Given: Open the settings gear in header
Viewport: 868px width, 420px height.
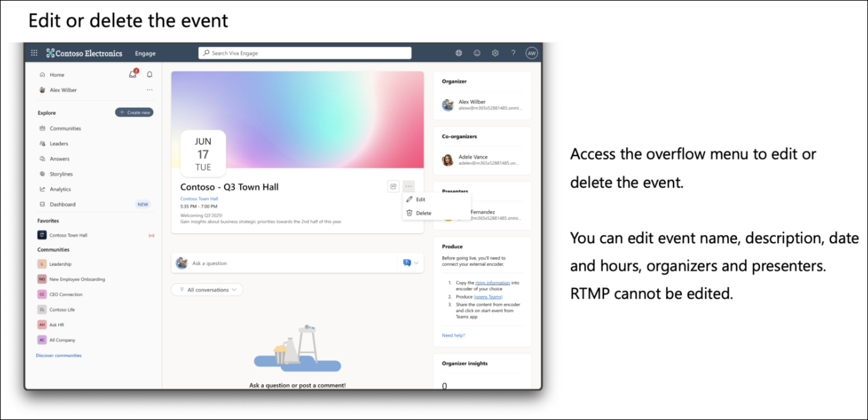Looking at the screenshot, I should (x=495, y=53).
